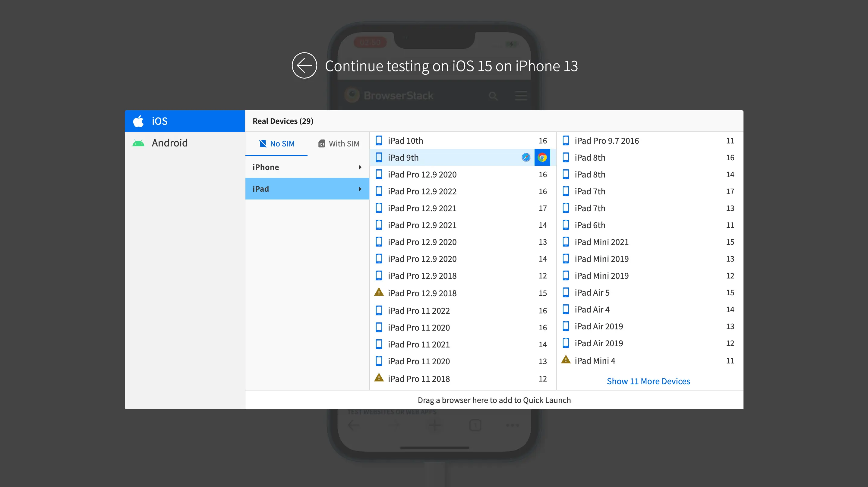
Task: Click the With SIM card icon
Action: 321,144
